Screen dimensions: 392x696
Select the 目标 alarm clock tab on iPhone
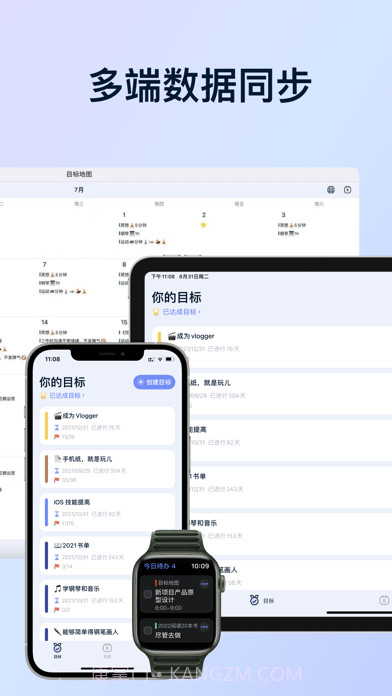[x=57, y=650]
